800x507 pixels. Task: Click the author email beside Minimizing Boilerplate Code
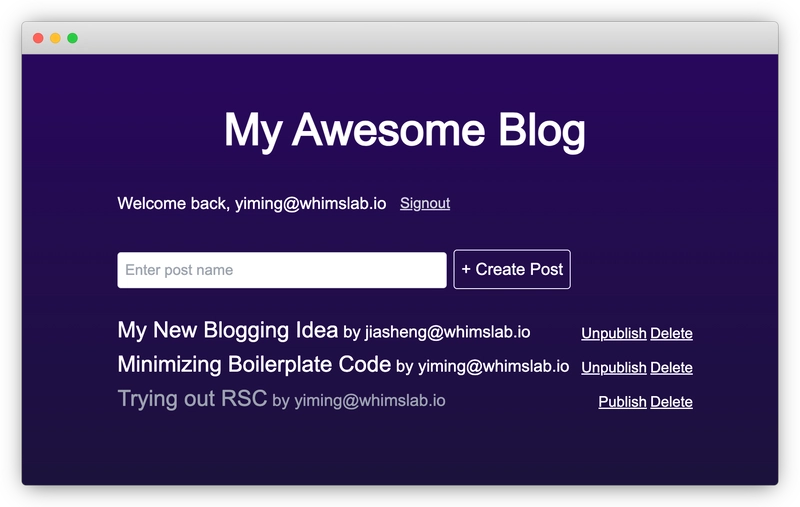(493, 366)
